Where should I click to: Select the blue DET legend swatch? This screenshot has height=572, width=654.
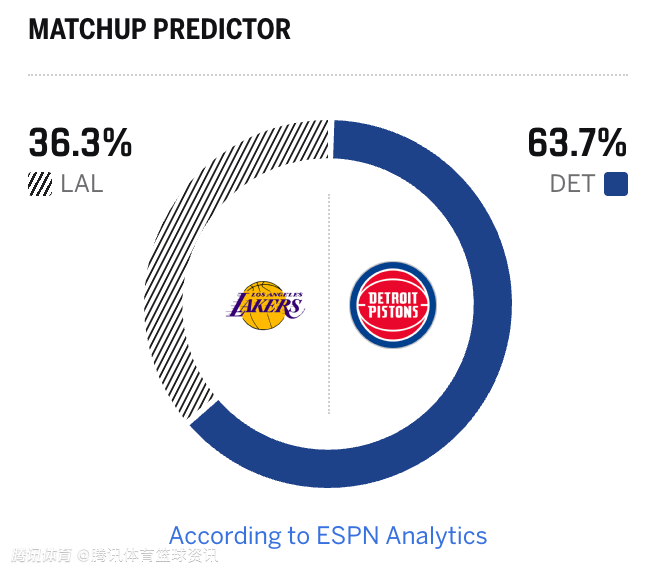click(x=616, y=185)
